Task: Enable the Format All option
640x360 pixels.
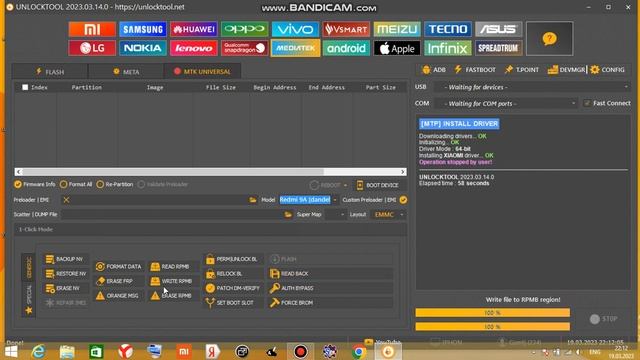Action: click(x=76, y=184)
